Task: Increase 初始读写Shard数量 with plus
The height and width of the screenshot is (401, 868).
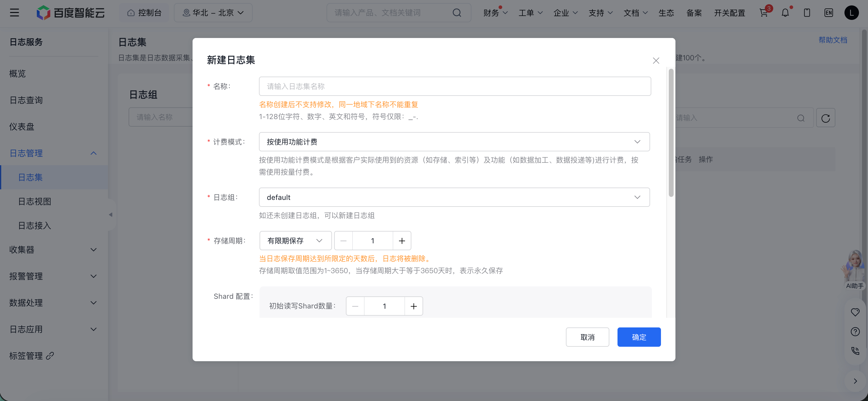Action: coord(413,306)
